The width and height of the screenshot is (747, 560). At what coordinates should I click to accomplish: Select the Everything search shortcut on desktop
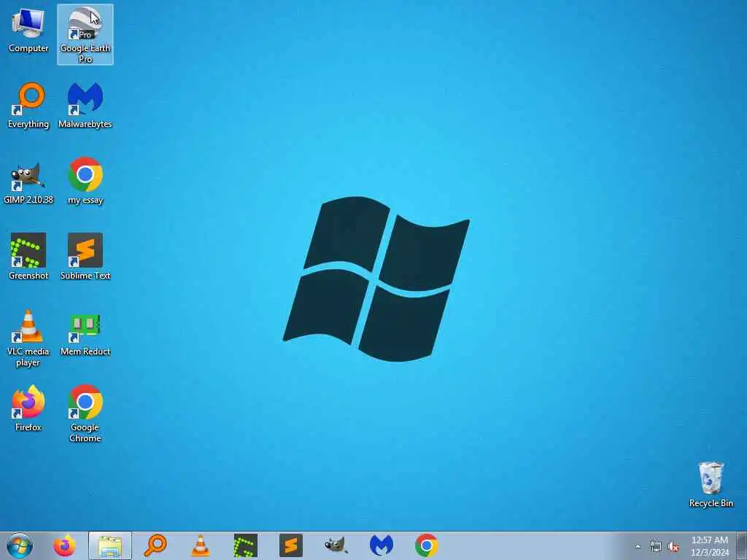click(x=28, y=106)
